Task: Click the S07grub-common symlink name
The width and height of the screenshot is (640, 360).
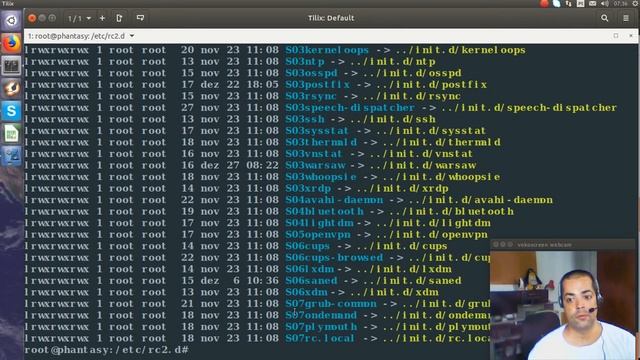Action: coord(331,304)
